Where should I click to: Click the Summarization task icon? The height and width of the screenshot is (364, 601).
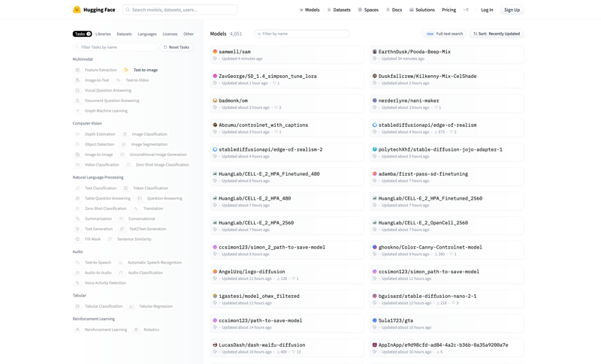point(77,219)
